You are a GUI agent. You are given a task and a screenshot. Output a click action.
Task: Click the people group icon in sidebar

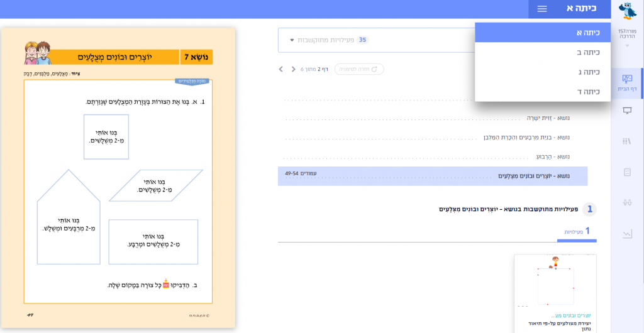[627, 202]
